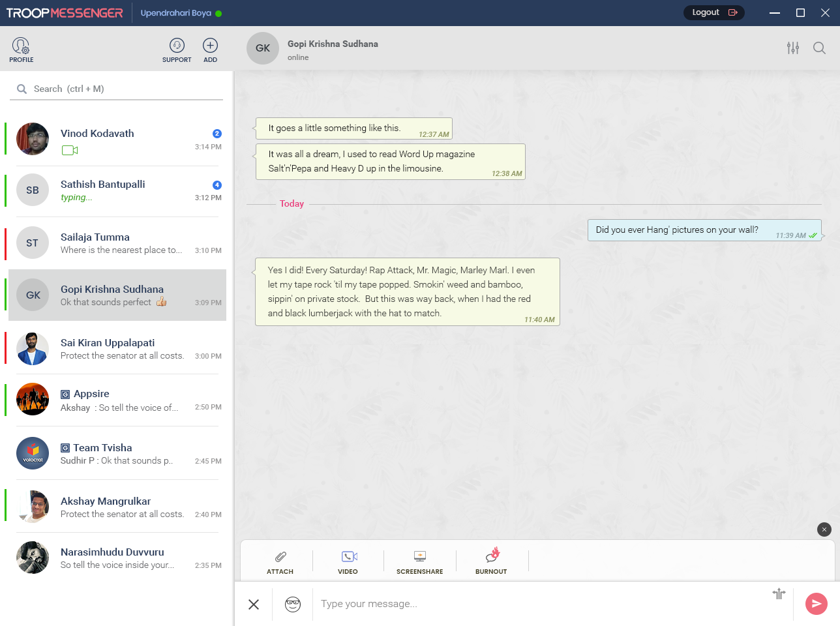Start a video call with Gopi Krishna
The image size is (840, 626).
point(348,559)
